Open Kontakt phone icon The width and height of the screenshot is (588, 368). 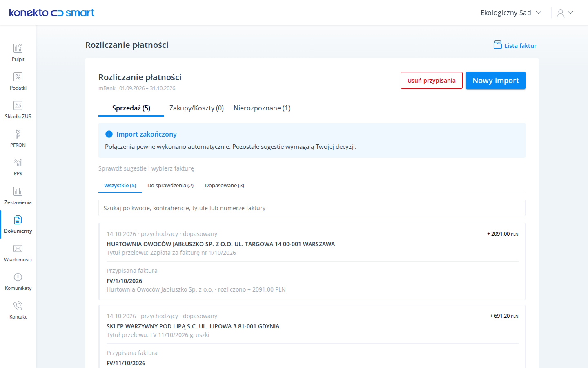pyautogui.click(x=18, y=306)
